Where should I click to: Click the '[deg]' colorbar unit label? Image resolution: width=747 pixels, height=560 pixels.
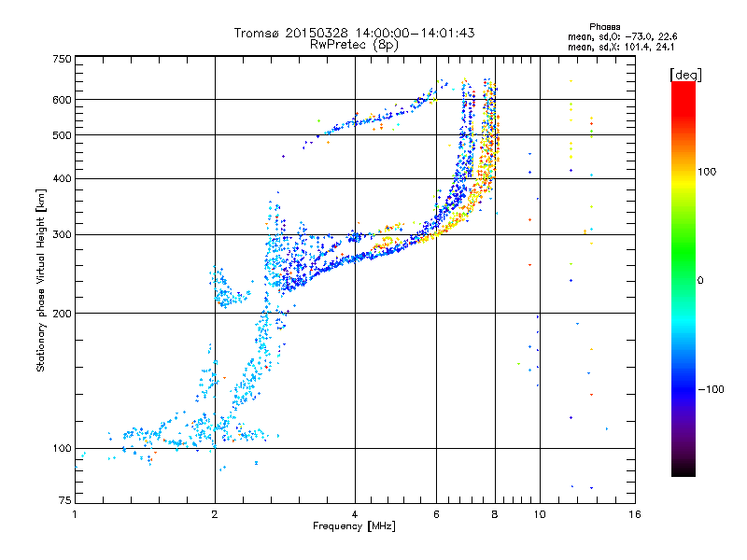(685, 75)
